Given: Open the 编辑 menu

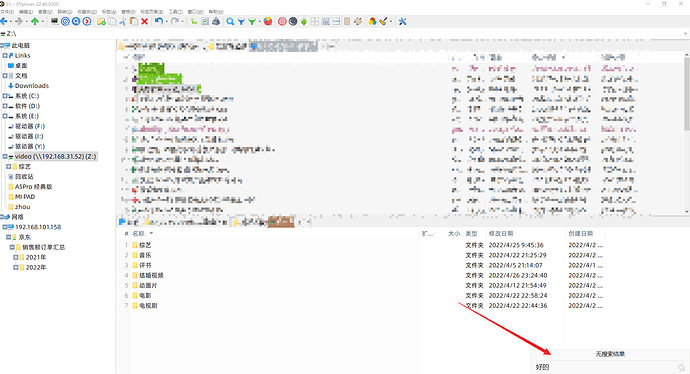Looking at the screenshot, I should [26, 12].
